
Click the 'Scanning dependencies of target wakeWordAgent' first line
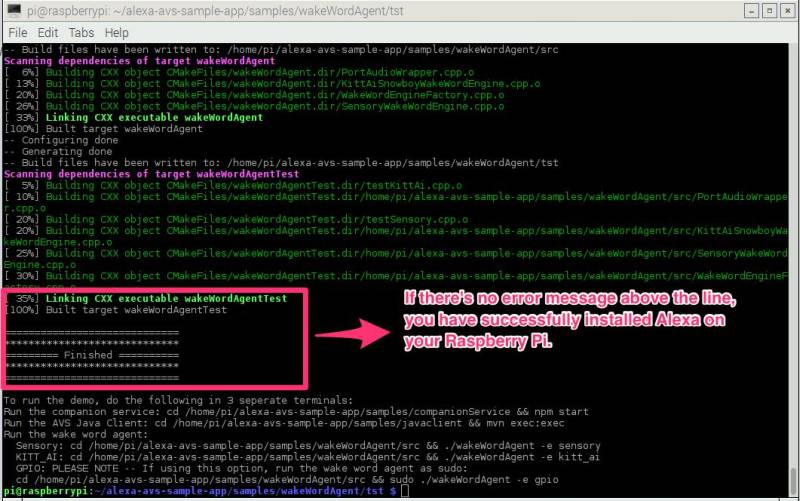(x=139, y=61)
